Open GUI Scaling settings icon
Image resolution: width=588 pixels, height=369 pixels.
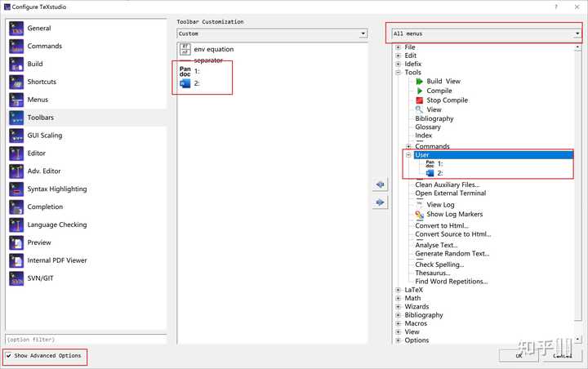pos(16,136)
